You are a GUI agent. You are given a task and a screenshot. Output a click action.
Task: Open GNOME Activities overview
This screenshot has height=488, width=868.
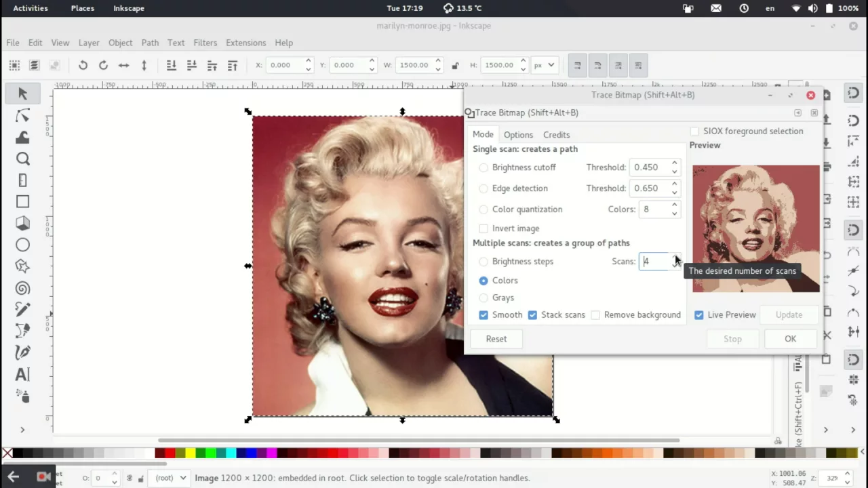31,8
